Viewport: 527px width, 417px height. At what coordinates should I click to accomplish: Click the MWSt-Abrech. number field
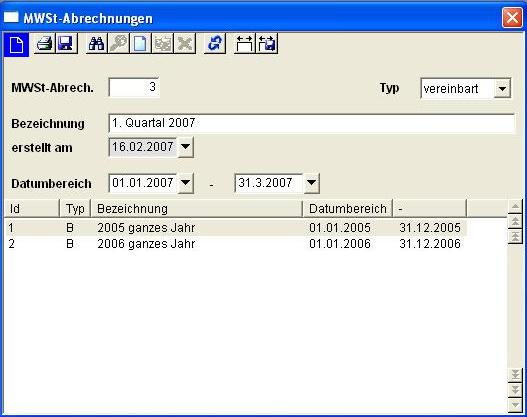point(134,87)
